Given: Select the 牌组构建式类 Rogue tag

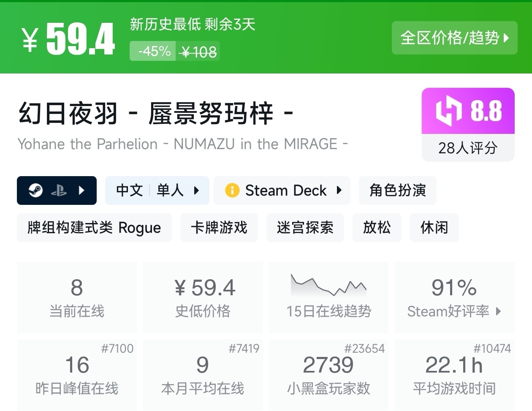Looking at the screenshot, I should (x=94, y=228).
